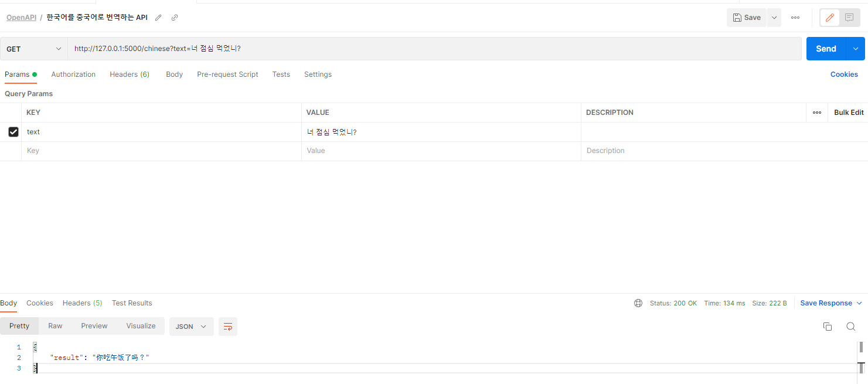This screenshot has width=868, height=384.
Task: Open the Tests tab
Action: (281, 74)
